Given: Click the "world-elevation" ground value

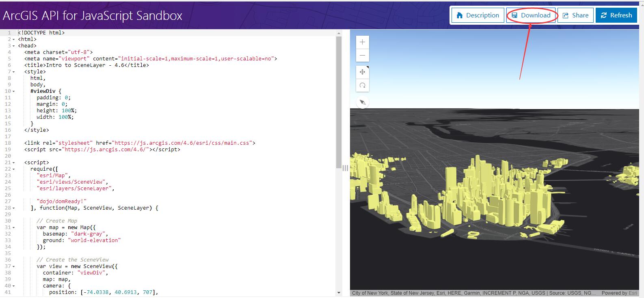Looking at the screenshot, I should (94, 240).
